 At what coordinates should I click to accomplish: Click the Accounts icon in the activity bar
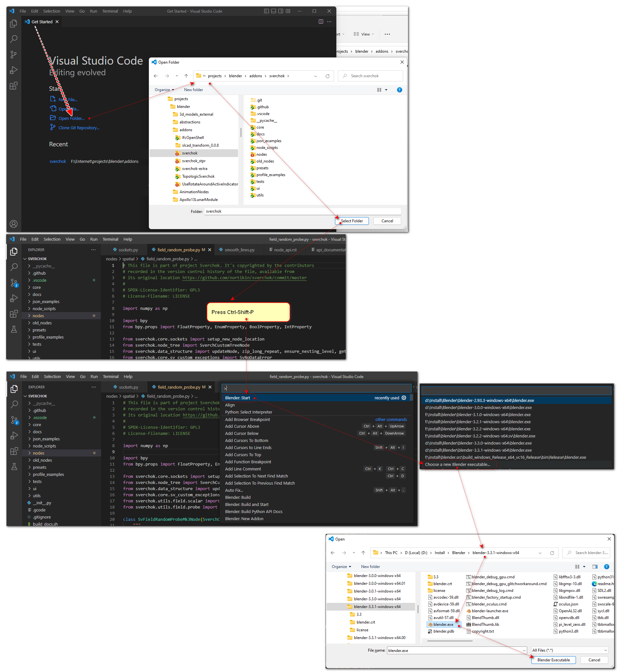click(x=14, y=224)
